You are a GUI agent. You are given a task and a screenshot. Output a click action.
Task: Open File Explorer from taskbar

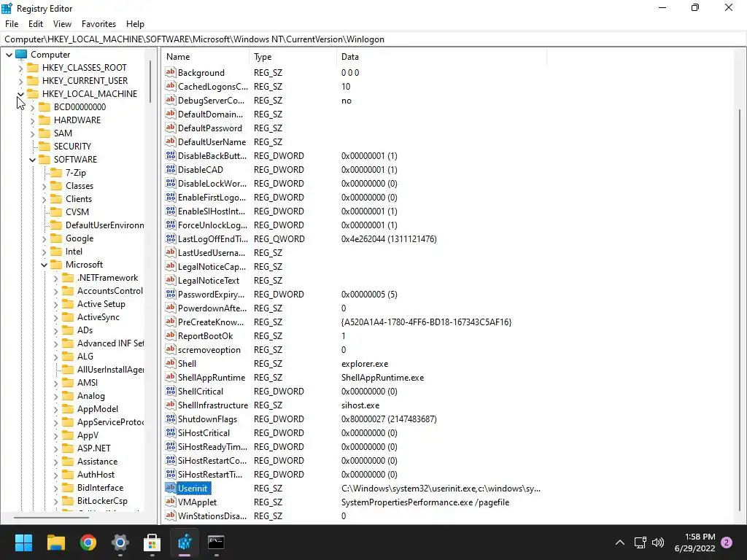(56, 542)
